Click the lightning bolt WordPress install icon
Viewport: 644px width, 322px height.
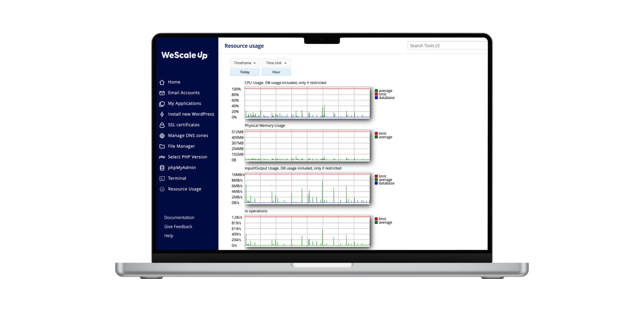tap(162, 114)
